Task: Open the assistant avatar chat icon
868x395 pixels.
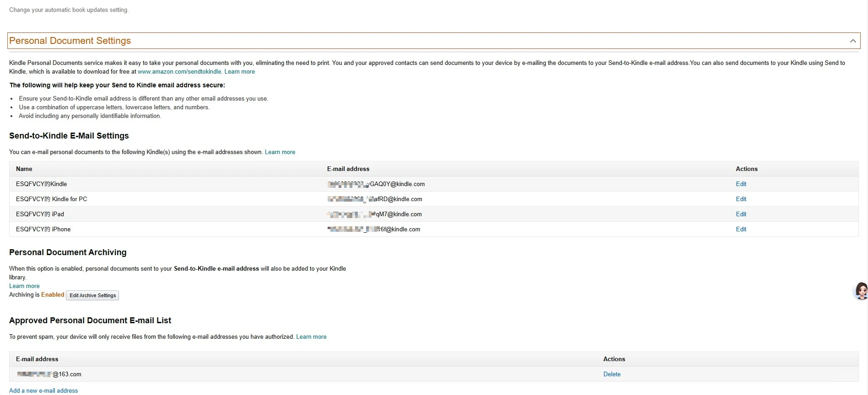Action: point(861,291)
